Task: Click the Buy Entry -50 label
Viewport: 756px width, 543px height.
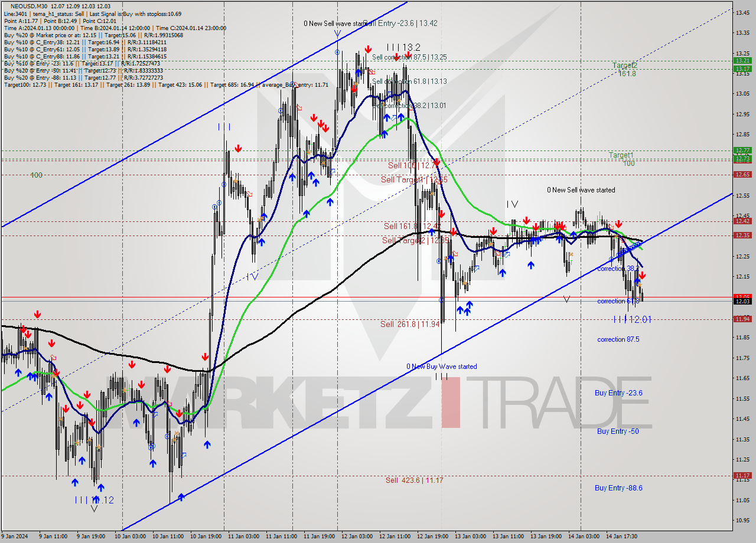Action: (x=618, y=431)
